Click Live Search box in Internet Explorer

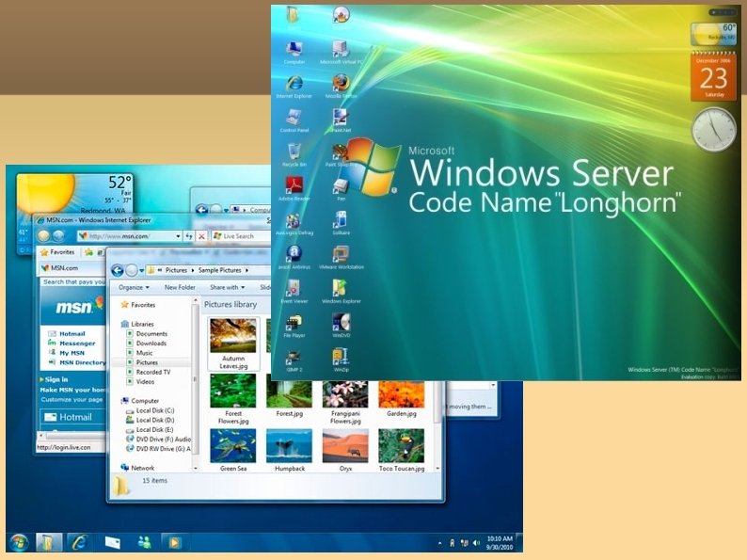(241, 236)
